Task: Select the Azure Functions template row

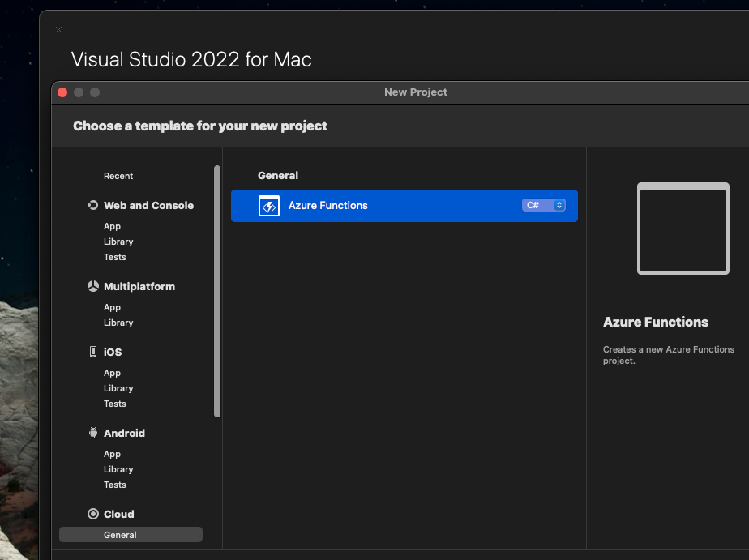Action: tap(404, 206)
